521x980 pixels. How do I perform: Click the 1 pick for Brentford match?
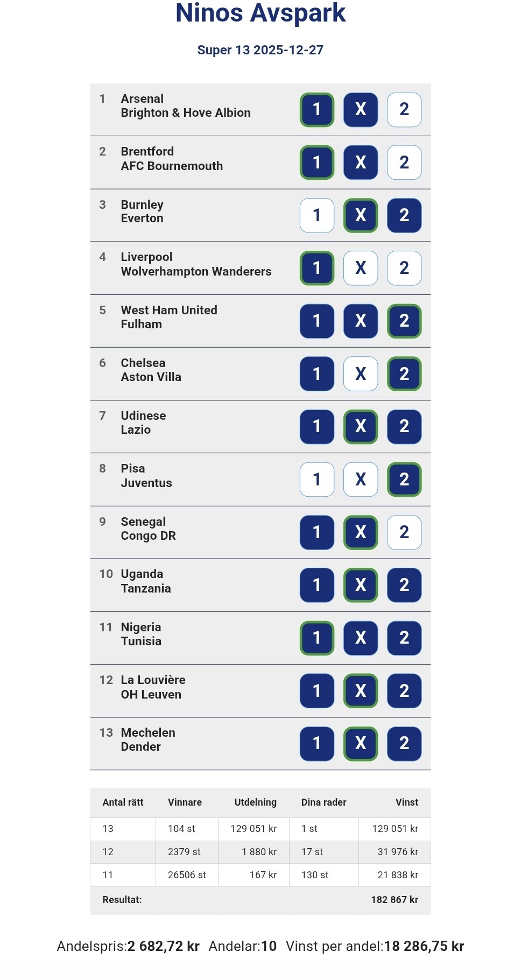point(317,163)
